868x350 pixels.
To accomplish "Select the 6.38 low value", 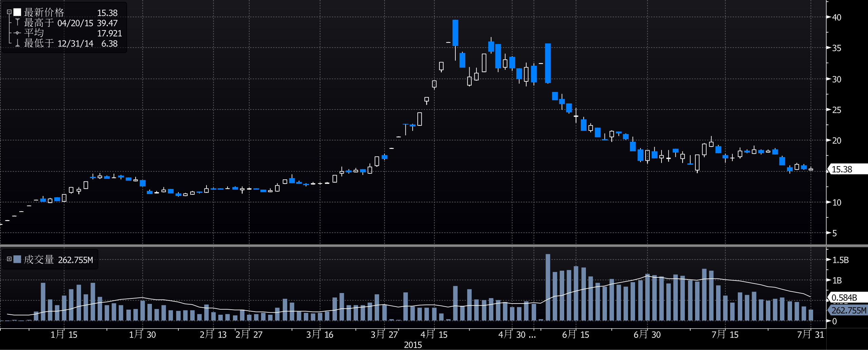I will click(110, 43).
